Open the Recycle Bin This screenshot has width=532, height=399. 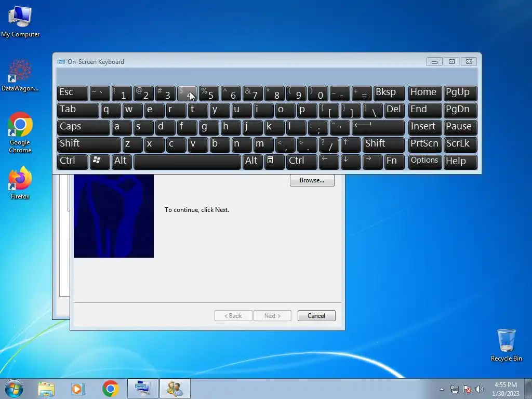coord(506,345)
